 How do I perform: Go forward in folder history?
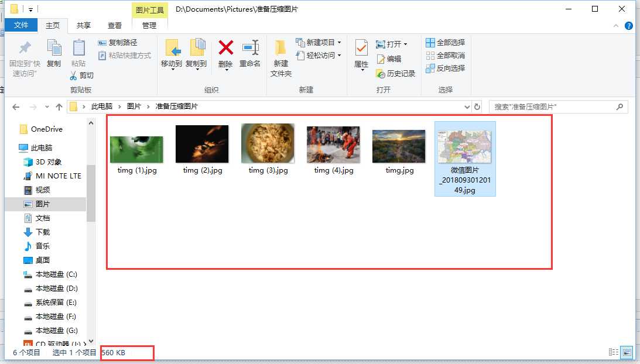33,107
